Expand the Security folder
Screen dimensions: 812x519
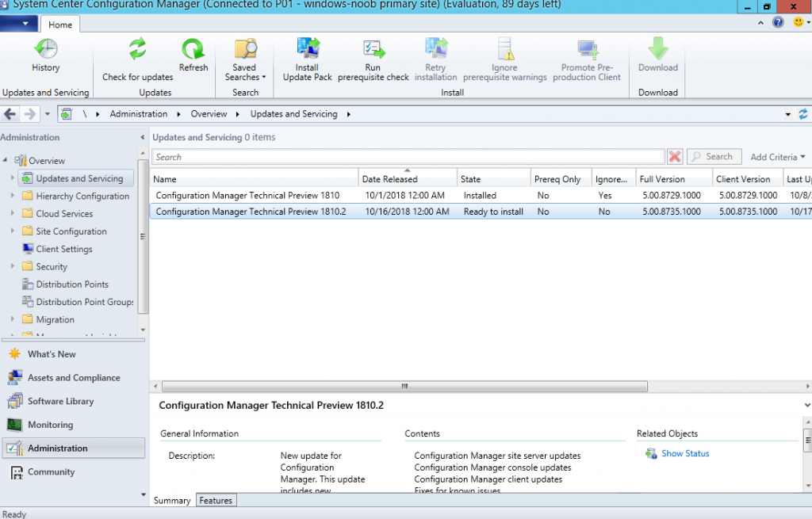[13, 266]
